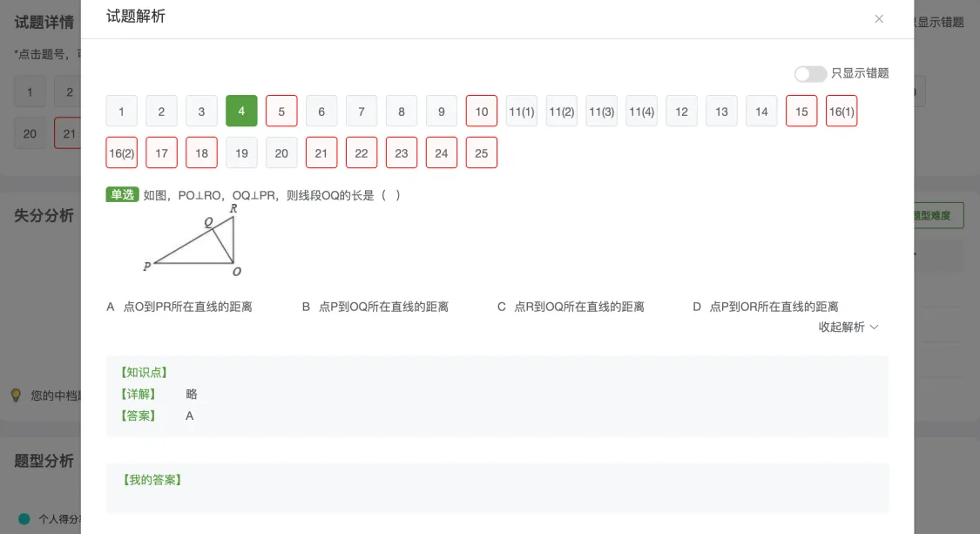Open question 1
Screen dimensions: 980x534
tap(121, 112)
